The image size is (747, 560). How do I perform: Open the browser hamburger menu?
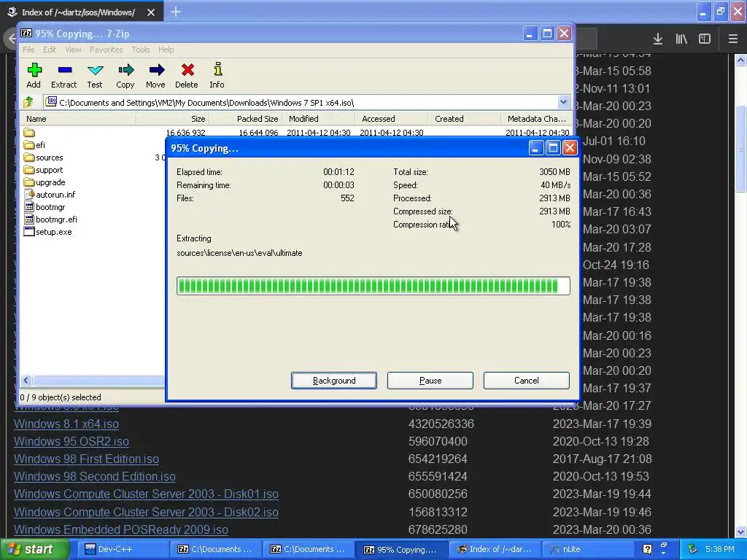tap(732, 39)
